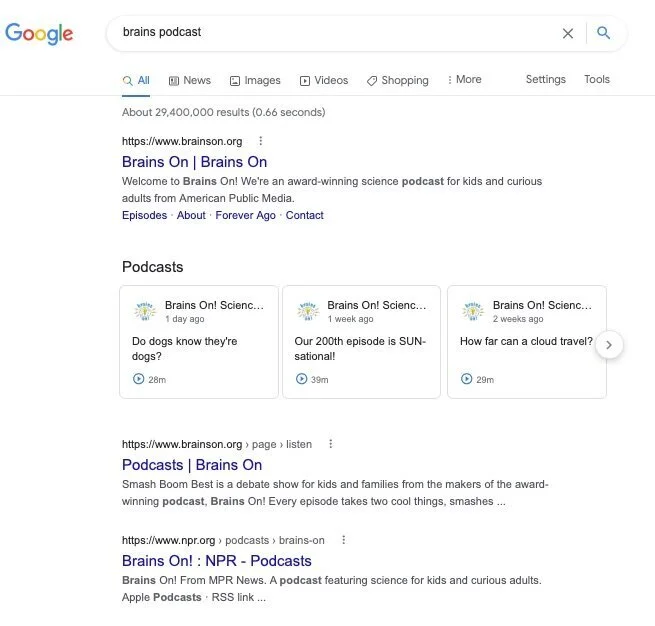Expand the More search options menu
This screenshot has height=626, width=655.
[464, 79]
